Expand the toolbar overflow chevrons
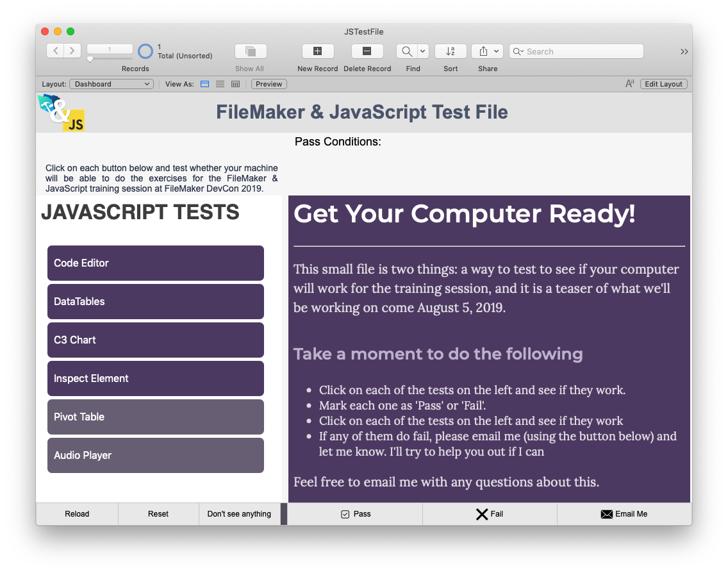Viewport: 728px width, 573px height. pos(684,51)
